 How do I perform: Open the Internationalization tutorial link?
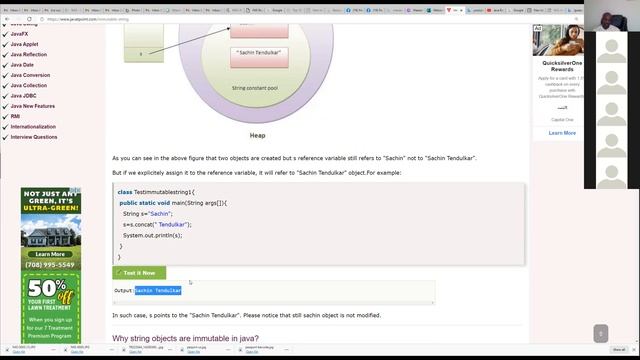33,127
